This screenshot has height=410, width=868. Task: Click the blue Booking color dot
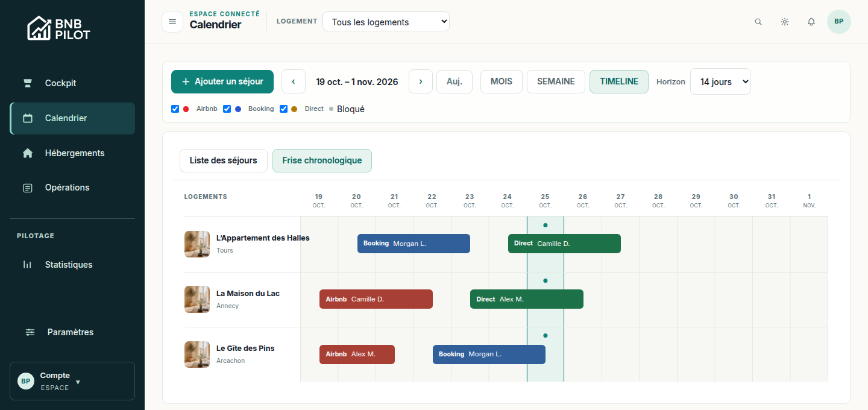pos(238,109)
